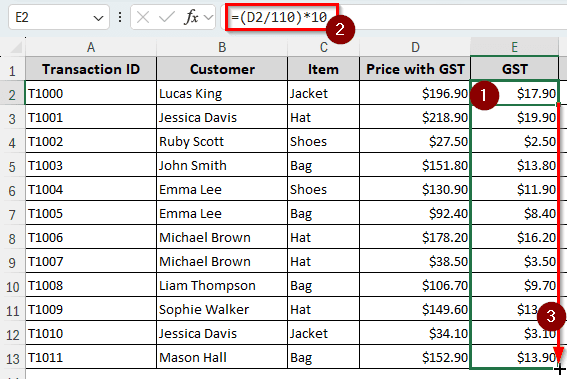Select cell with price $178.20
This screenshot has height=379, width=567.
[415, 237]
